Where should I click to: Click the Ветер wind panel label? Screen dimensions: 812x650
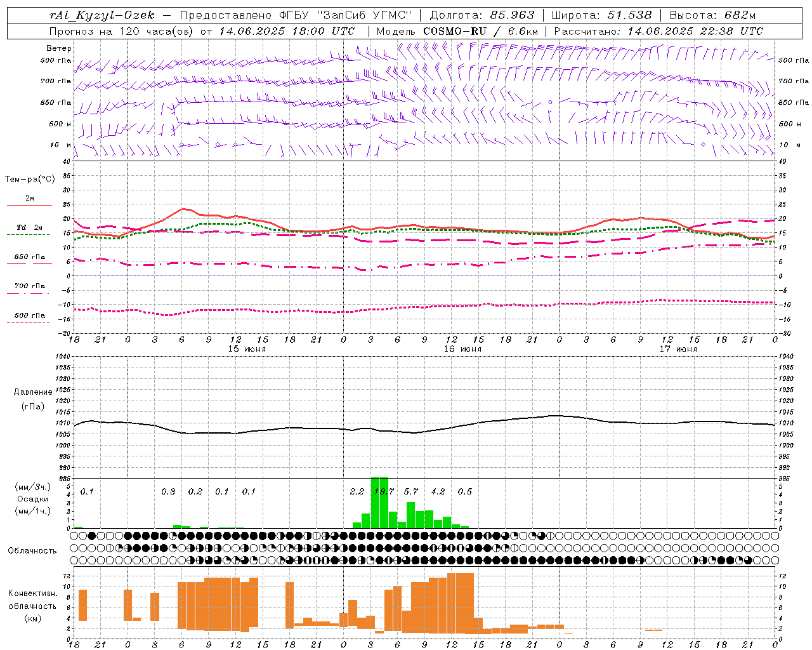(59, 48)
